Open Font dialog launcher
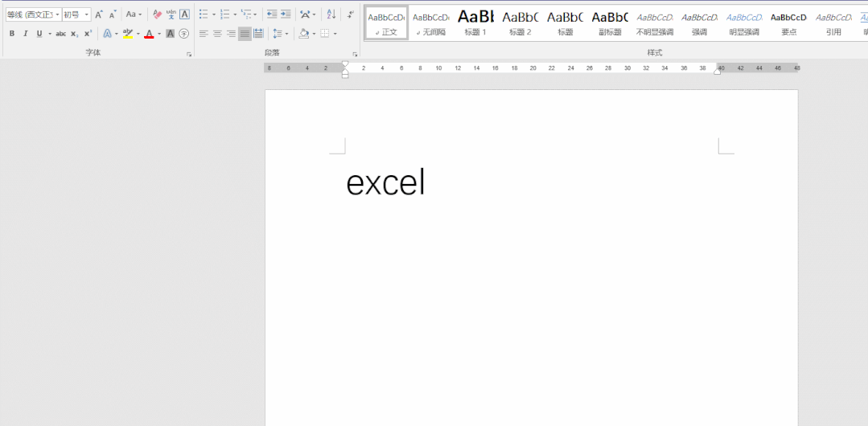Viewport: 868px width, 426px height. coord(189,54)
